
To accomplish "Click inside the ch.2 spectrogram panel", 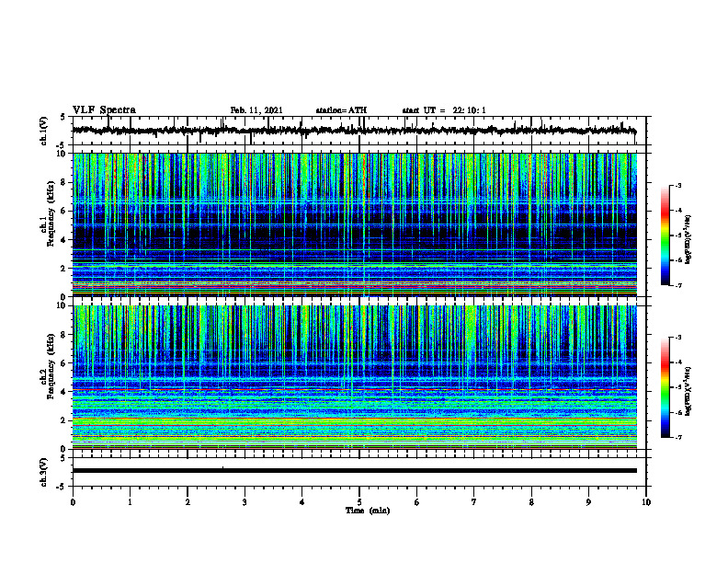I will (x=355, y=377).
